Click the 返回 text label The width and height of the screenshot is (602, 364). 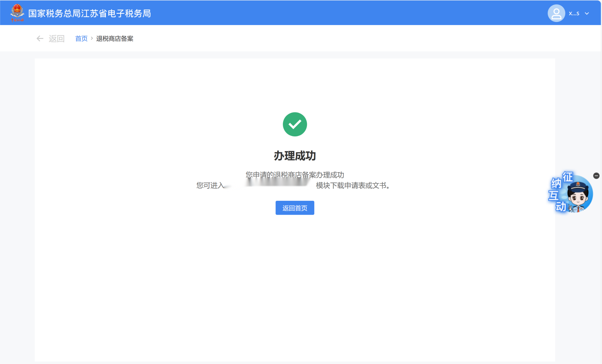point(57,39)
